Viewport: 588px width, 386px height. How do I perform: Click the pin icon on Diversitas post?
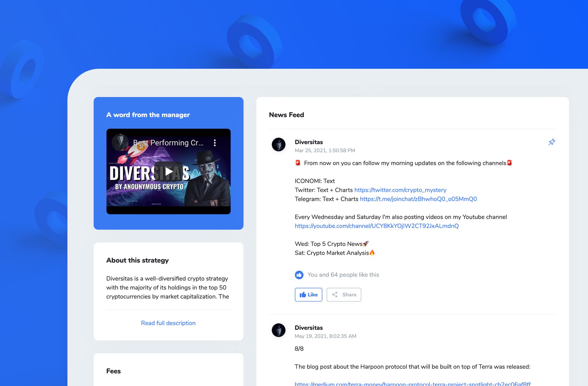point(552,142)
